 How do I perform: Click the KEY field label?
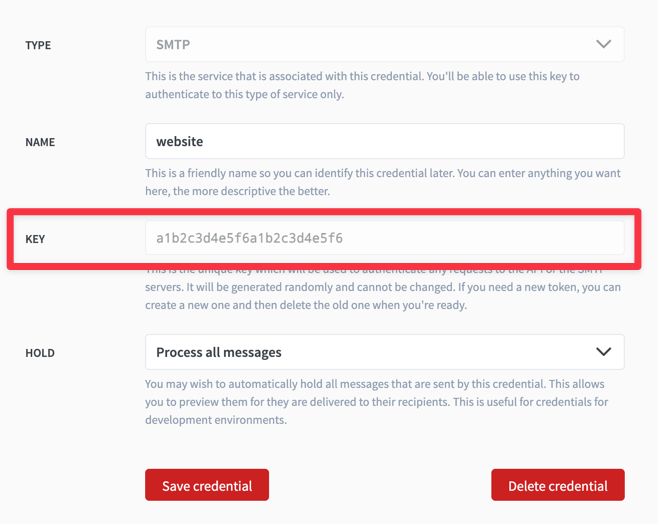coord(35,239)
